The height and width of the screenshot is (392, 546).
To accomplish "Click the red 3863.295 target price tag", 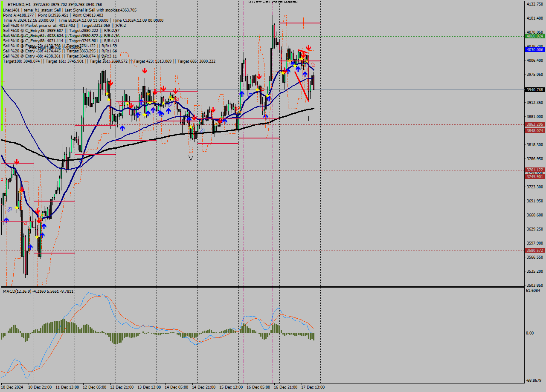I will click(x=534, y=124).
